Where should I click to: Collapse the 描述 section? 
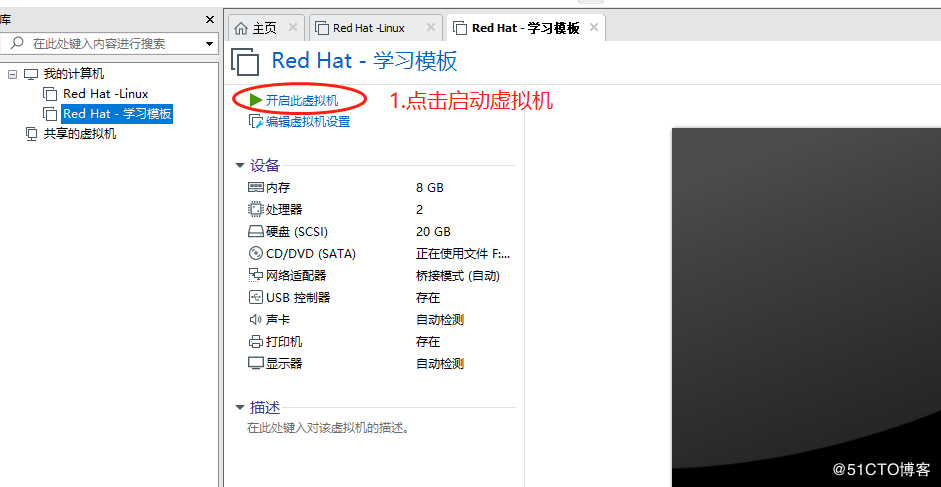coord(240,408)
